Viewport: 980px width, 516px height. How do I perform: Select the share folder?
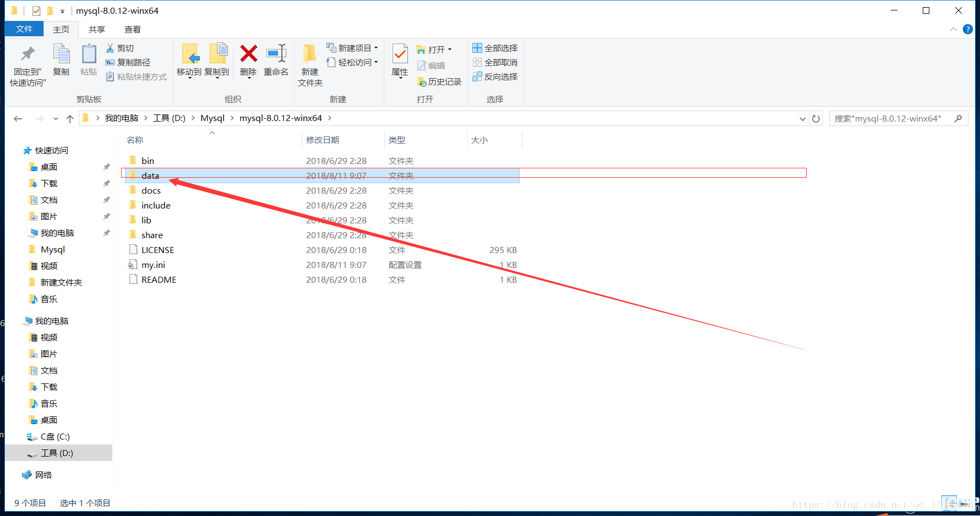point(322,235)
